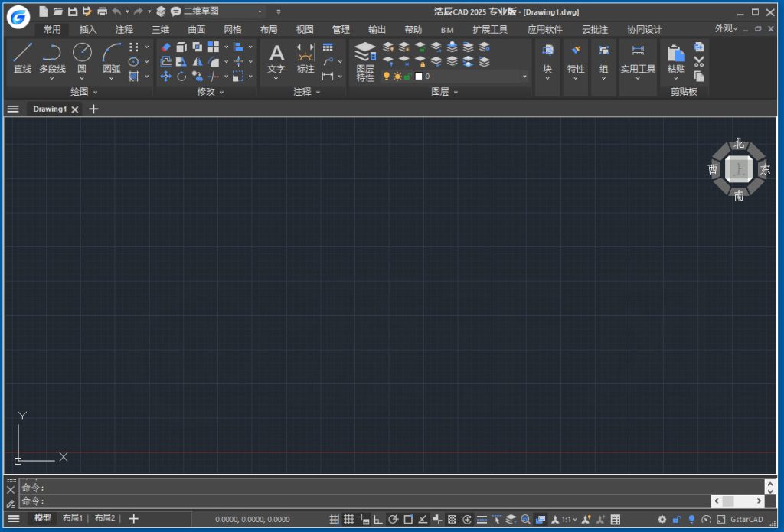Screen dimensions: 784x532
Task: Click the fillet corner tool icon
Action: point(214,61)
